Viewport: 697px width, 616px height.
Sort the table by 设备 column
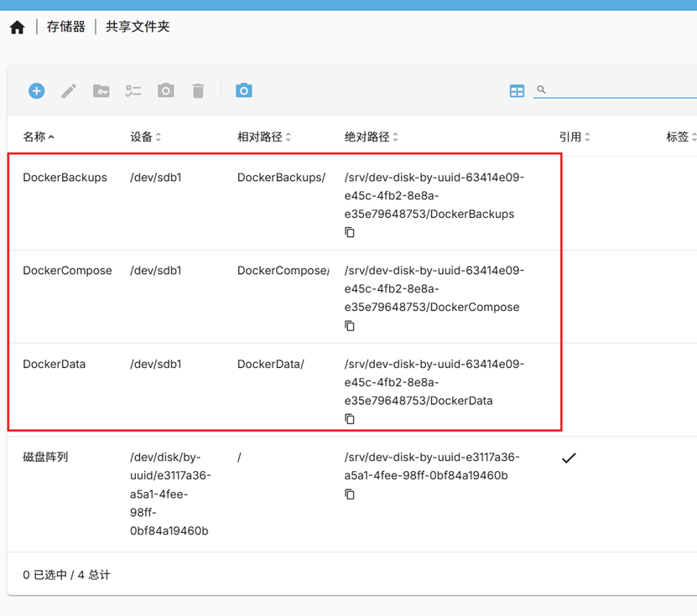144,136
